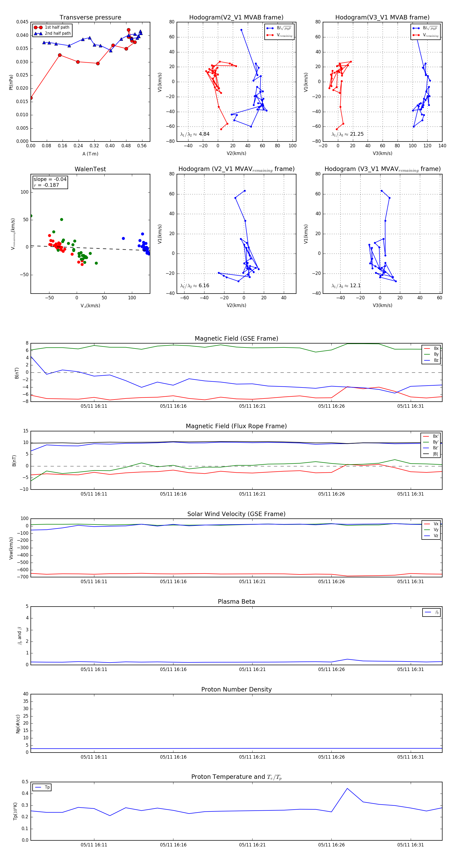Select the "Vy" legend entry
The height and width of the screenshot is (868, 473).
[x=431, y=530]
